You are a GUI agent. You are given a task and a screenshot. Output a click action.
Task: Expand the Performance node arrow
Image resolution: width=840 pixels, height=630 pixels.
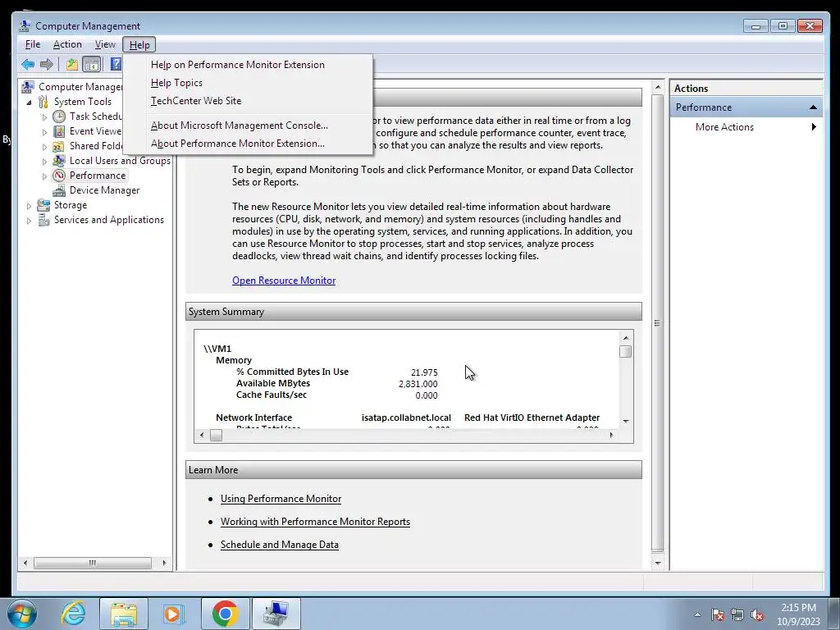44,176
